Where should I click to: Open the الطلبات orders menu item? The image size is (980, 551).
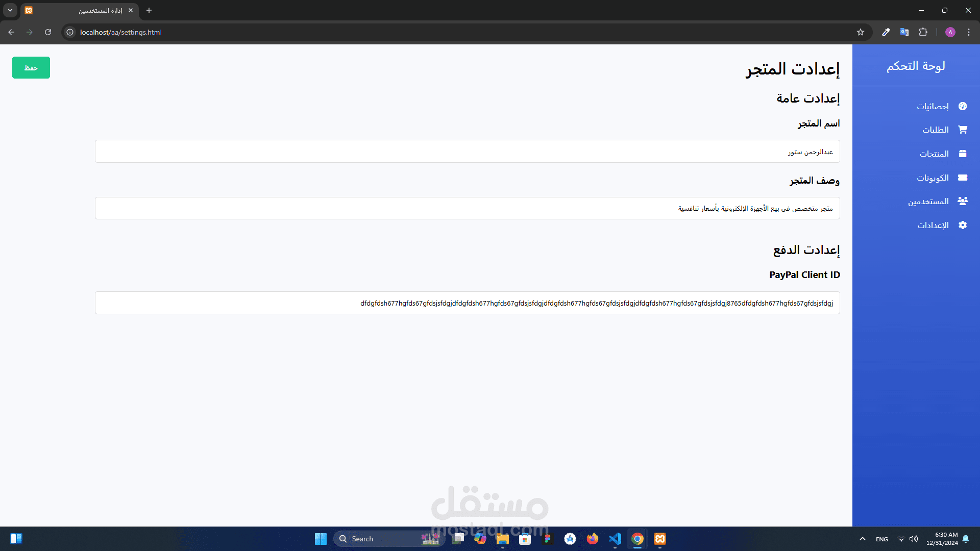coord(935,130)
